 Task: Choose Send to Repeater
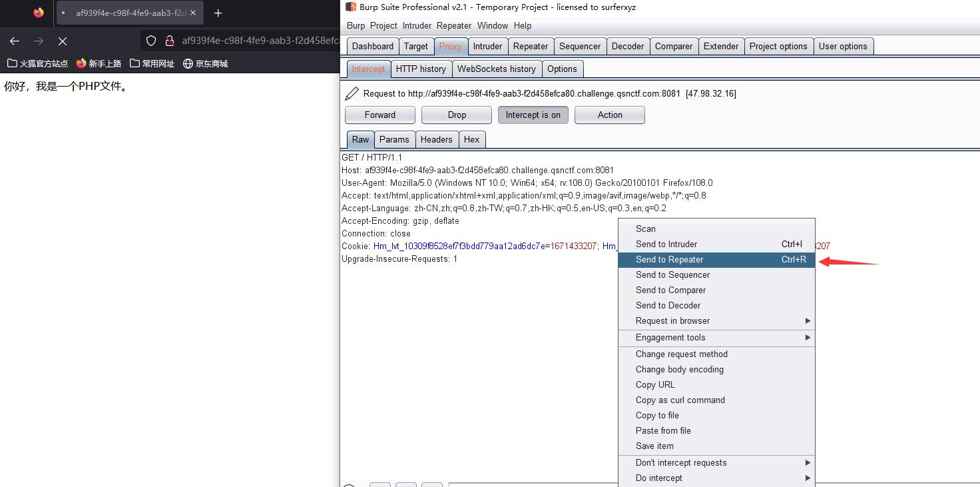tap(716, 259)
